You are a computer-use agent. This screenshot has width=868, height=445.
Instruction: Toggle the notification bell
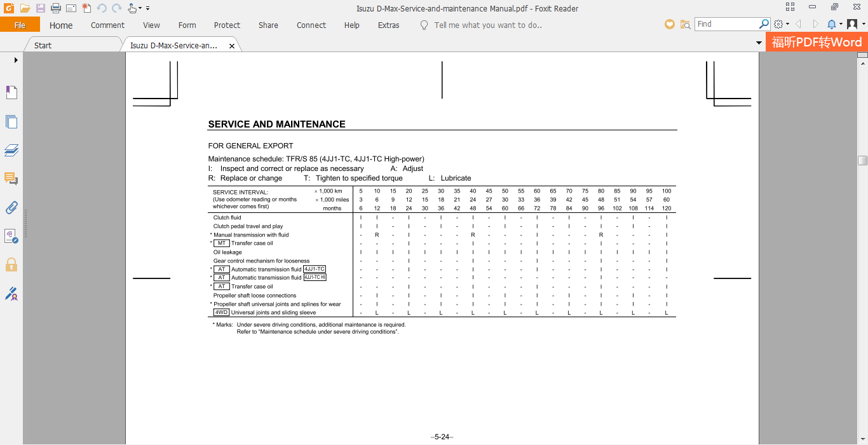click(831, 24)
